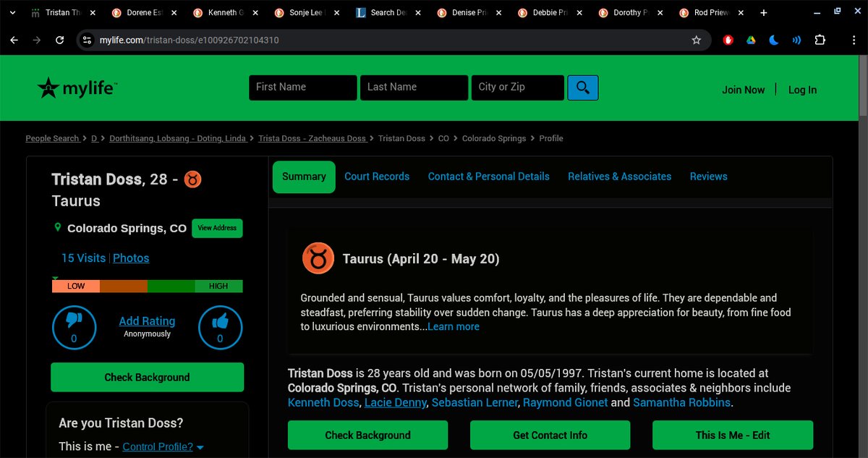This screenshot has height=458, width=868.
Task: Click the People Search breadcrumb
Action: [52, 138]
